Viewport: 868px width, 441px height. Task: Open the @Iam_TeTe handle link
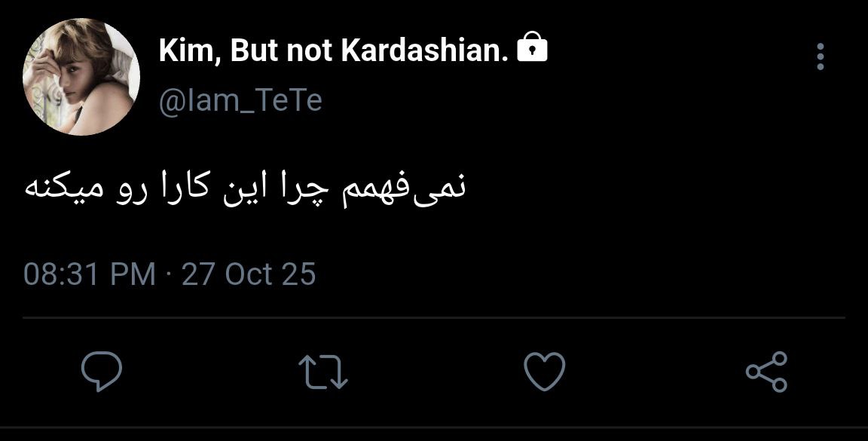240,100
